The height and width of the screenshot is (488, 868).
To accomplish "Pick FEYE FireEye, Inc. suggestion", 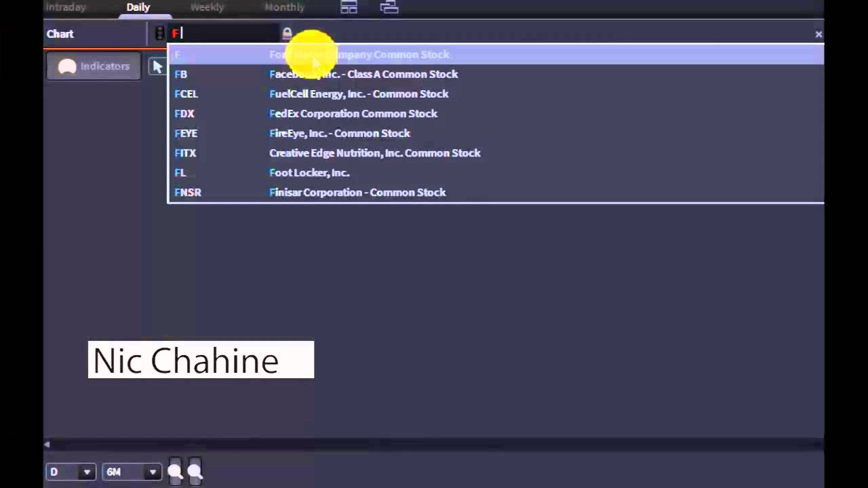I will tap(496, 133).
